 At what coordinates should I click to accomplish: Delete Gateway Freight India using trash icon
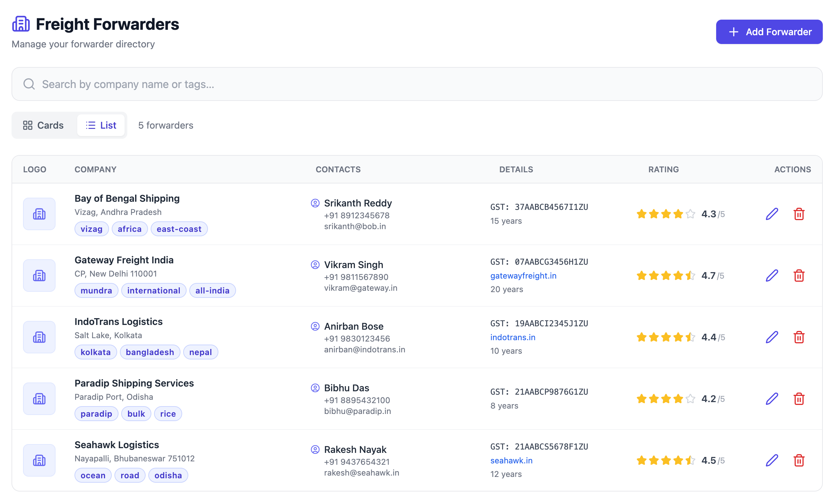pos(800,276)
